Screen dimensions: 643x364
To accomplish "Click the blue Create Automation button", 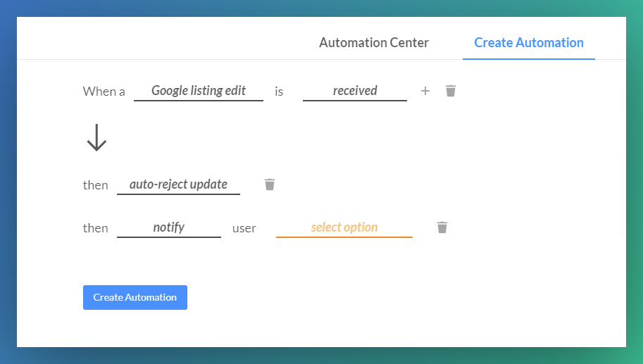I will point(135,297).
